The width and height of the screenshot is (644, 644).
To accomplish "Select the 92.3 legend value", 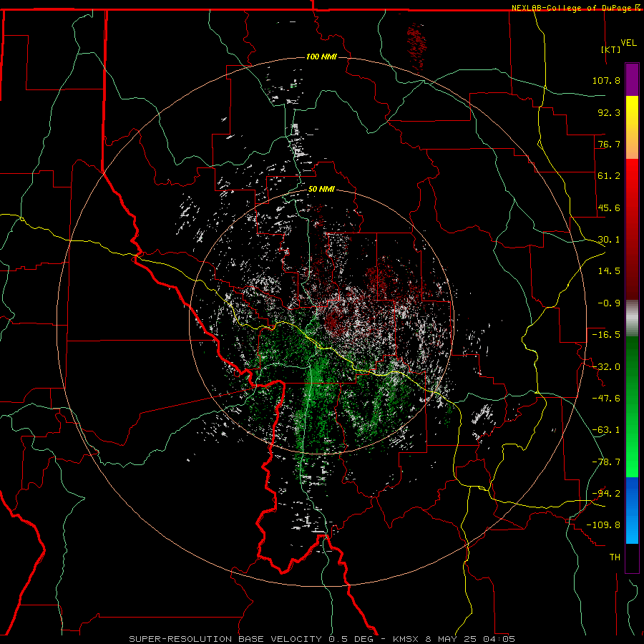I will coord(609,112).
